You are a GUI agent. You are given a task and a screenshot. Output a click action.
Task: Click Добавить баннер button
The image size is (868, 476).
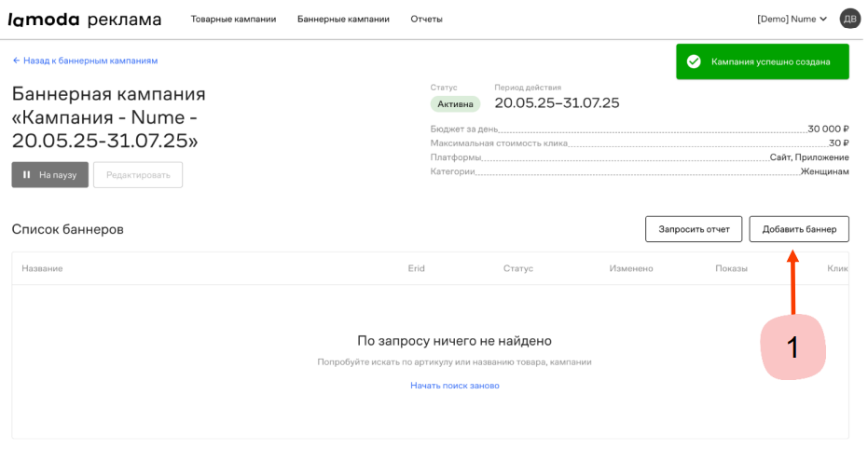799,229
